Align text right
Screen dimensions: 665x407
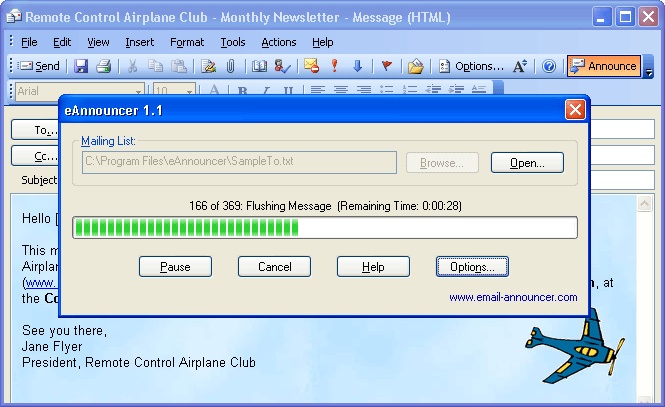tap(363, 90)
